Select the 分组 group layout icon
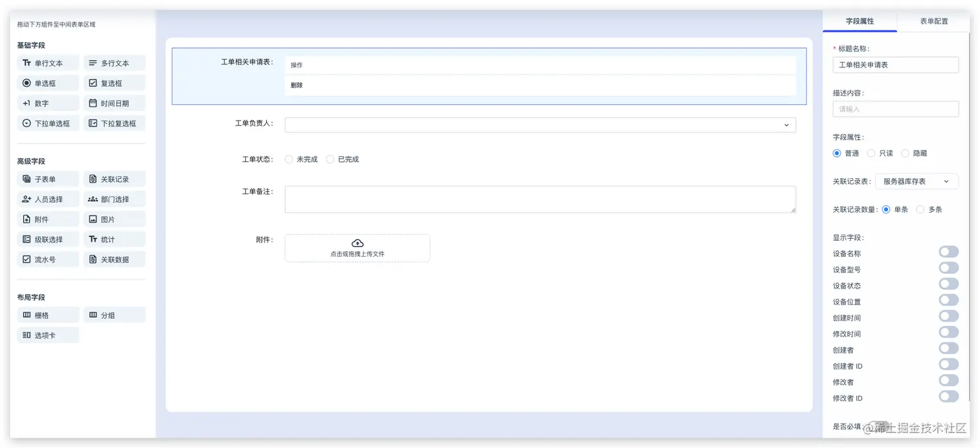Viewport: 980px width, 448px height. (x=93, y=315)
